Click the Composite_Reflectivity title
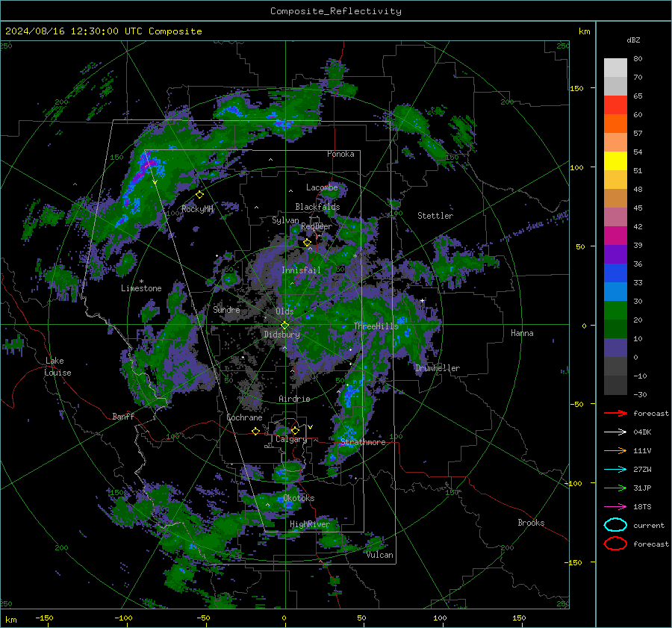The width and height of the screenshot is (672, 628). click(x=336, y=11)
